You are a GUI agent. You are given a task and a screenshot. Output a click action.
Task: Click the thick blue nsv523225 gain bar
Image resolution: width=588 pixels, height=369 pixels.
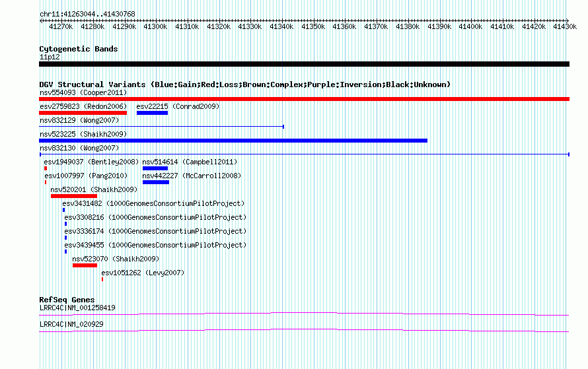[233, 141]
